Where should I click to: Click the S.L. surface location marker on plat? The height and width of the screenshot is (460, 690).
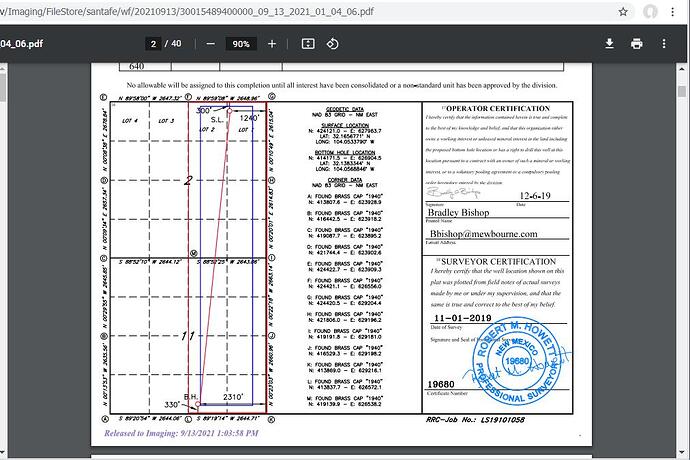pos(214,118)
